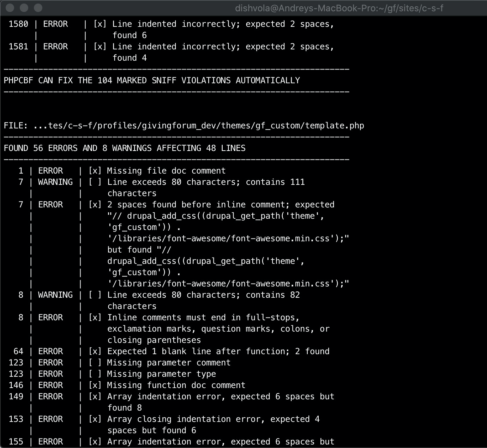
Task: Click the FILE path ending in template.php
Action: (184, 126)
